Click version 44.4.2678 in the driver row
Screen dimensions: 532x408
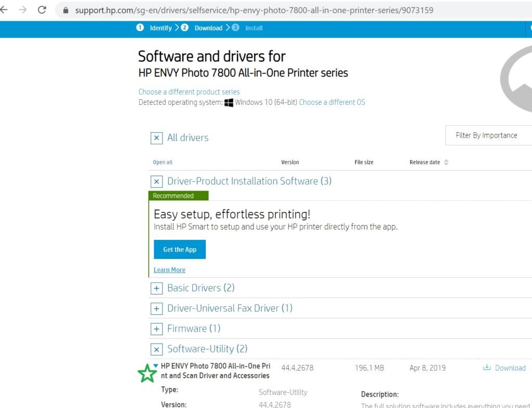click(297, 368)
